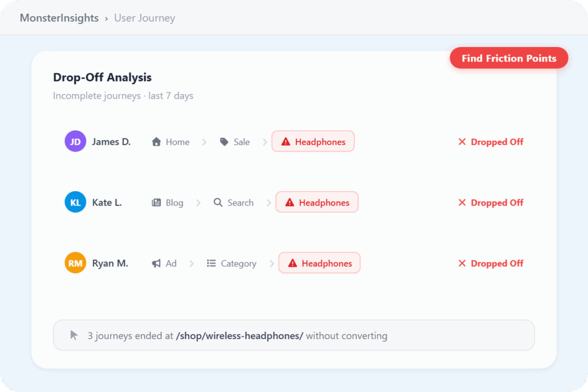Select the User Journey breadcrumb item
The image size is (588, 392).
[x=144, y=18]
